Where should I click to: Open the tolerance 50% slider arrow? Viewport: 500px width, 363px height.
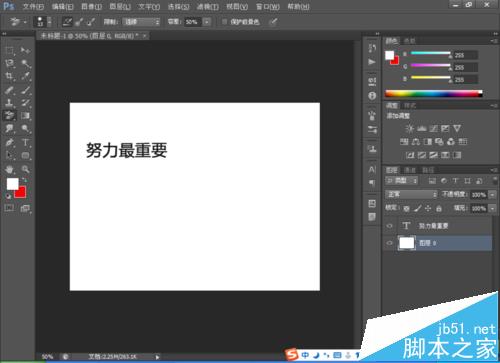coord(207,22)
